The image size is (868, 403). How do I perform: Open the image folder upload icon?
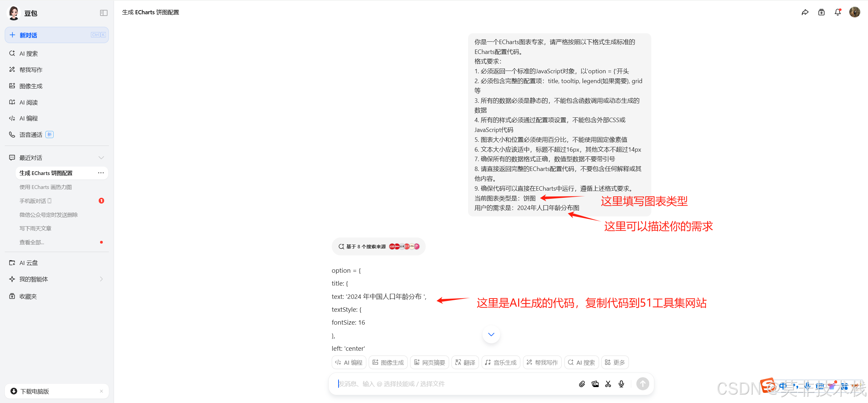click(595, 384)
